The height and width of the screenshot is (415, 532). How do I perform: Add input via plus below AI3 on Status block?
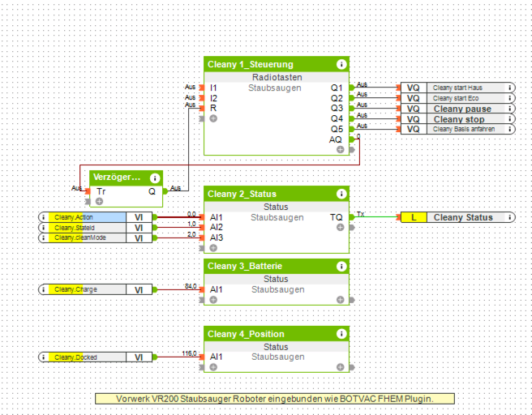[213, 248]
